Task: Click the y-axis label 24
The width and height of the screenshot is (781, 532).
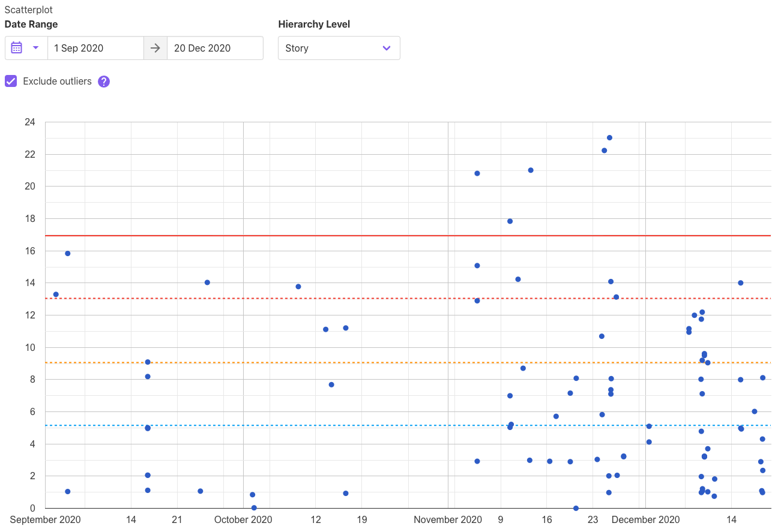Action: [30, 122]
